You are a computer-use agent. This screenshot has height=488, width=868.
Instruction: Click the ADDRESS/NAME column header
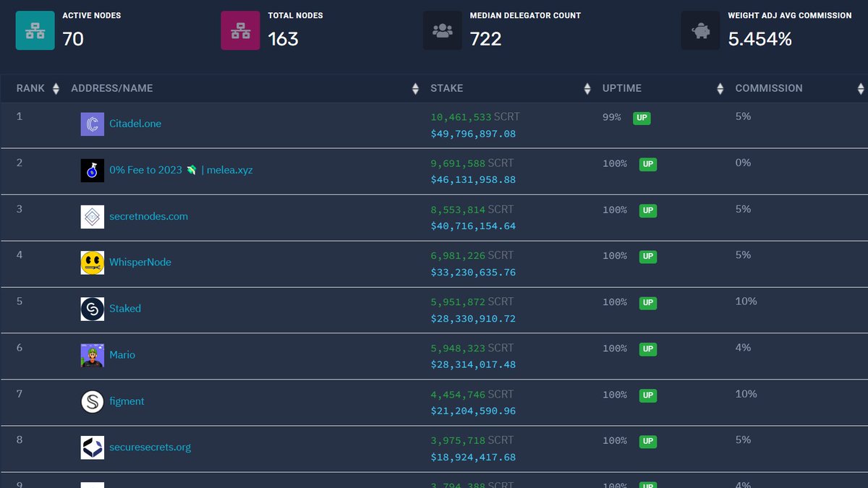[112, 88]
